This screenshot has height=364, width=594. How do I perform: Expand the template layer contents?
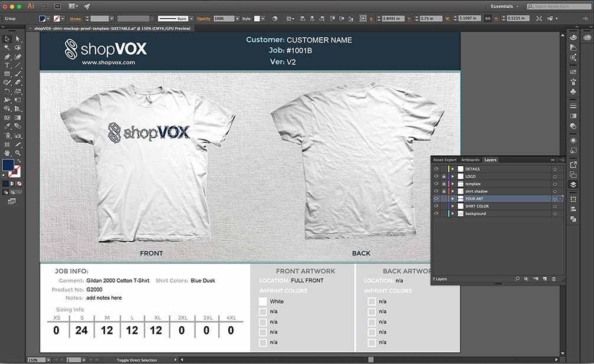pos(452,183)
